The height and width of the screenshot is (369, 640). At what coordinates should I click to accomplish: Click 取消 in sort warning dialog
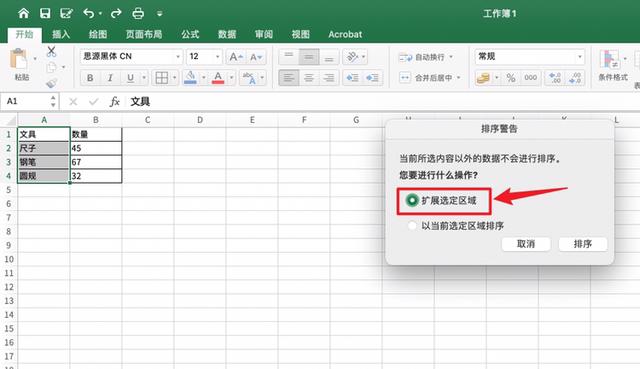(526, 244)
